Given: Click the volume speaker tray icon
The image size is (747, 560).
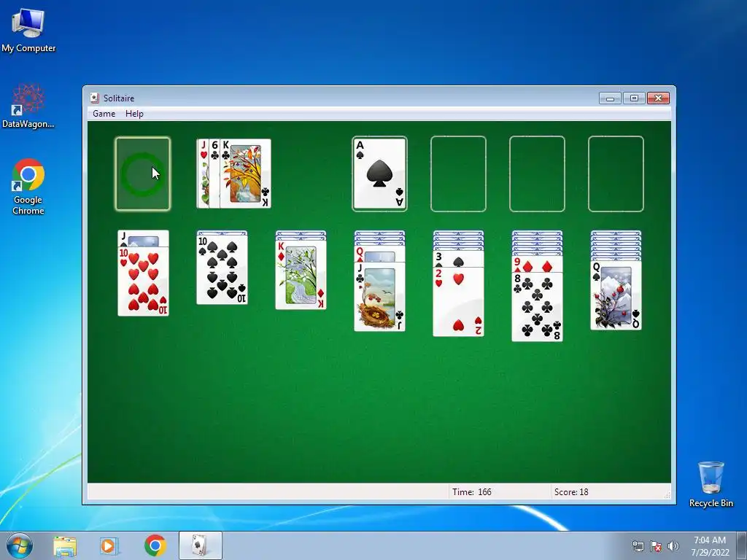Looking at the screenshot, I should 673,546.
